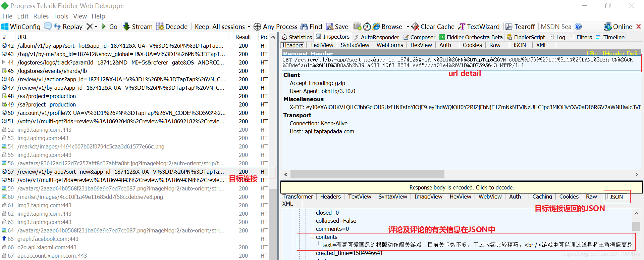Screen dimensions: 644x260
Task: Click the blue help question icon
Action: point(578,27)
